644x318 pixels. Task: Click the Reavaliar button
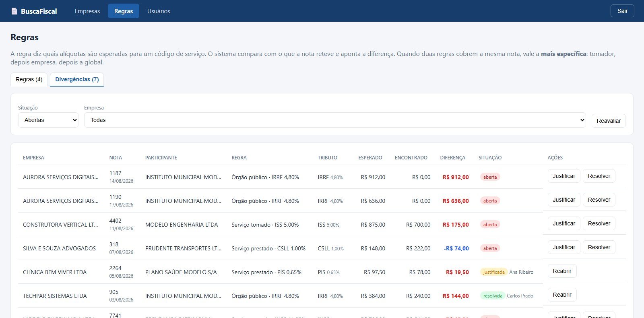tap(609, 121)
